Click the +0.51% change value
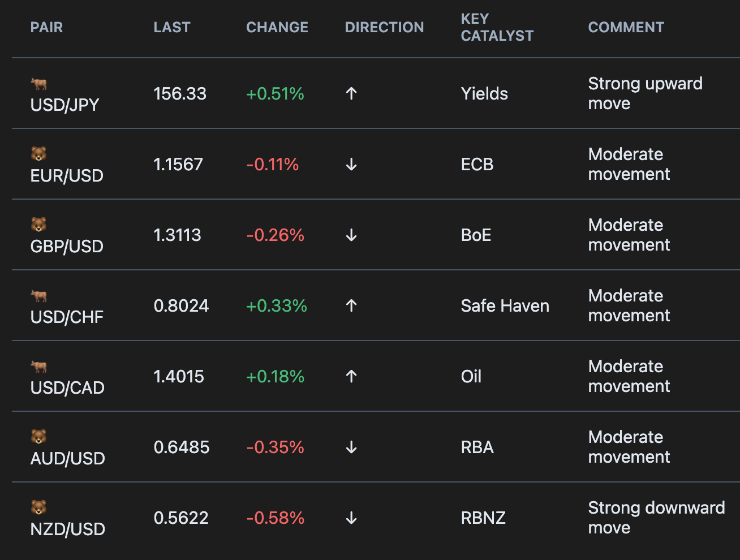The width and height of the screenshot is (740, 560). coord(276,94)
